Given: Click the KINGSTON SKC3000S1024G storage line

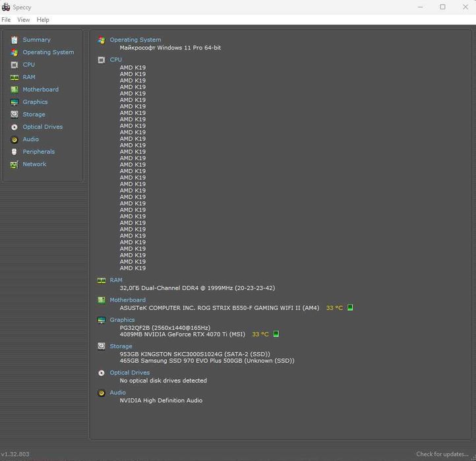Looking at the screenshot, I should [195, 354].
